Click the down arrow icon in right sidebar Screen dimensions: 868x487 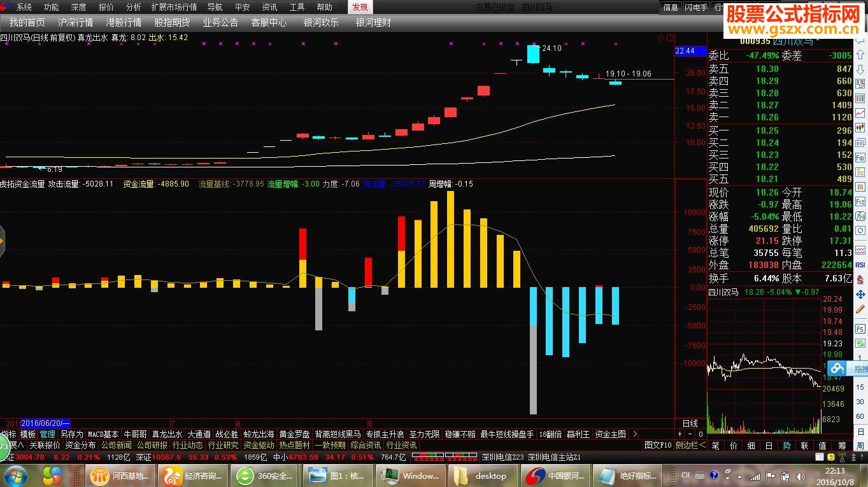(x=860, y=68)
